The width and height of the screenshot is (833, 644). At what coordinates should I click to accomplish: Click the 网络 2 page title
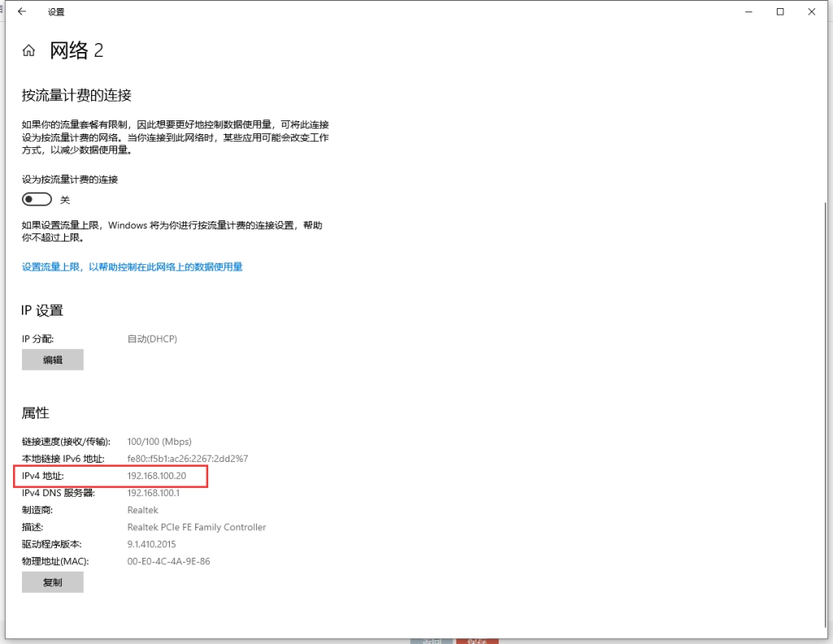coord(76,51)
